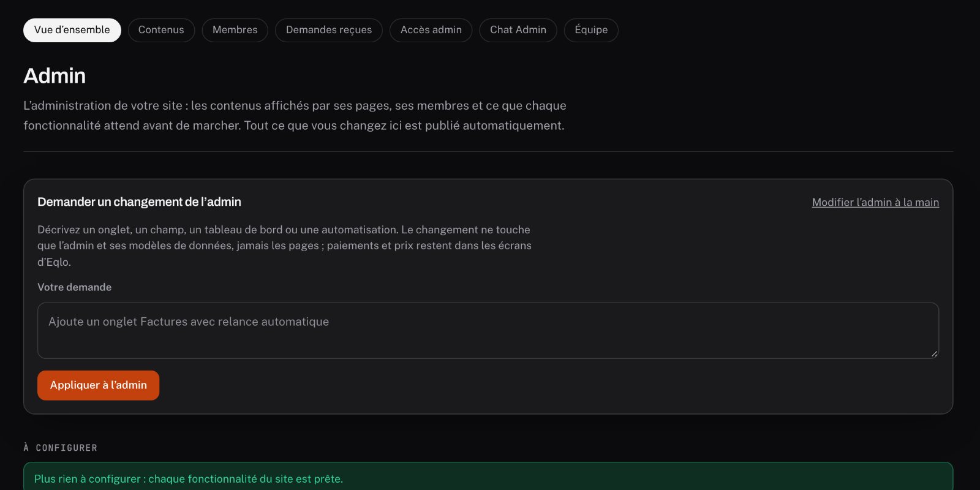Switch to the Chat Admin tab

[518, 30]
